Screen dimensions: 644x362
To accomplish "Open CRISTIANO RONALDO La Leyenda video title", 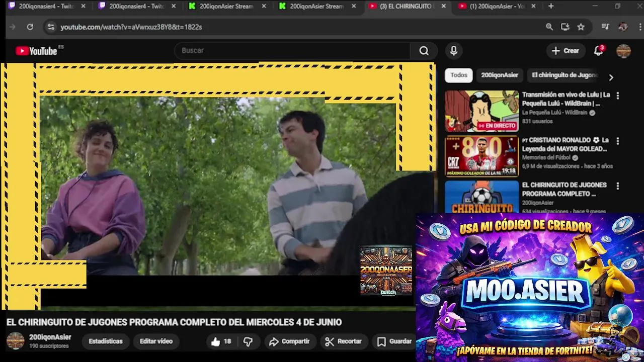I will pyautogui.click(x=566, y=144).
